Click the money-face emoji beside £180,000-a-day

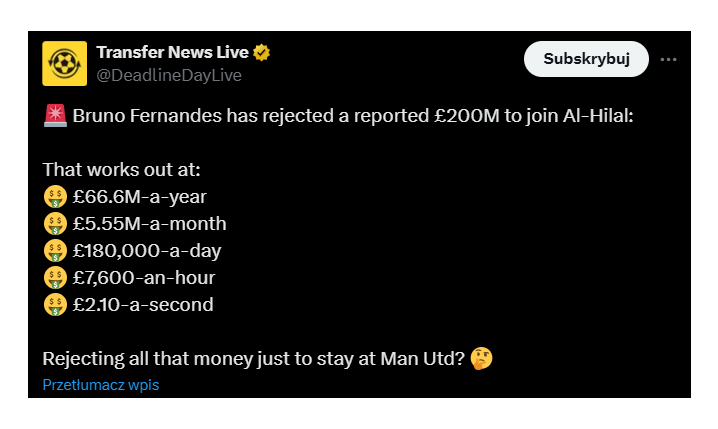coord(55,251)
